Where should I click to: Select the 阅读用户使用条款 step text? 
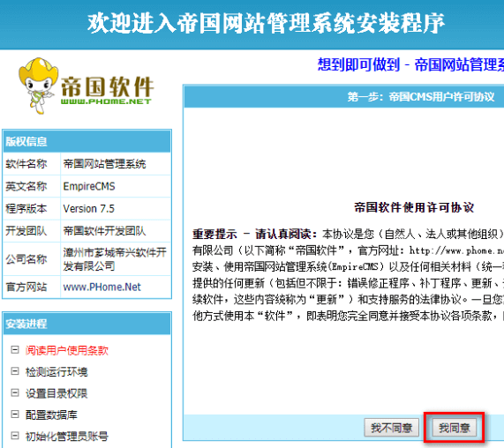tap(67, 350)
